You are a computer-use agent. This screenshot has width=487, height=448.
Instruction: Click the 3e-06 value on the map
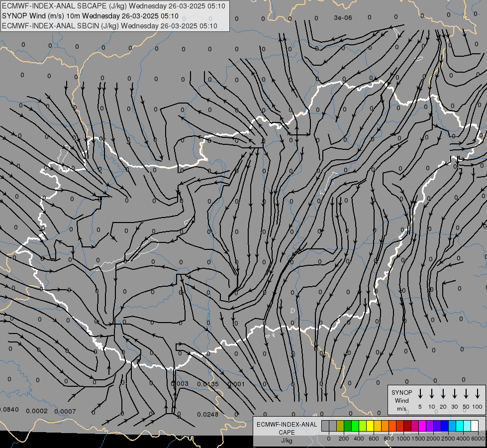coord(343,18)
